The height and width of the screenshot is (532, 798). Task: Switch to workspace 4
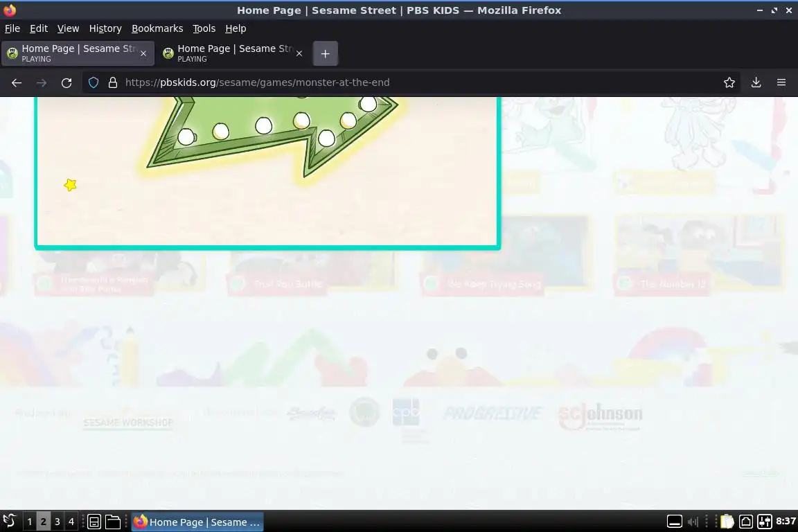click(x=71, y=522)
